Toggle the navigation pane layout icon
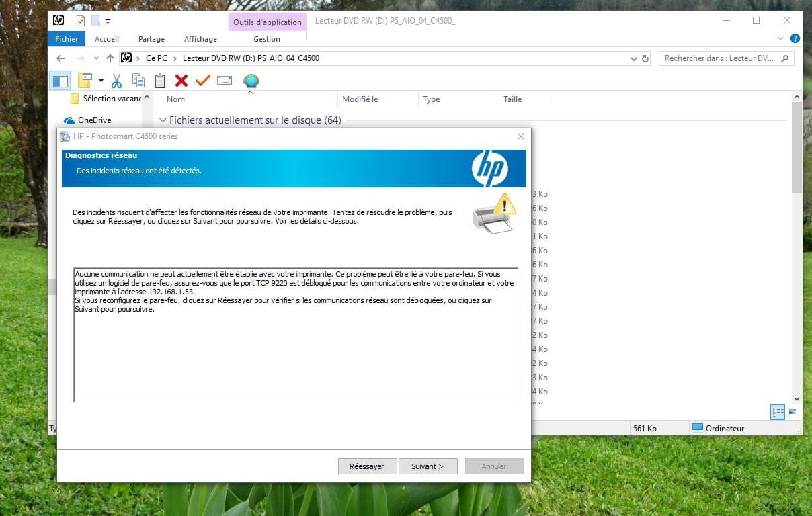 pos(60,81)
